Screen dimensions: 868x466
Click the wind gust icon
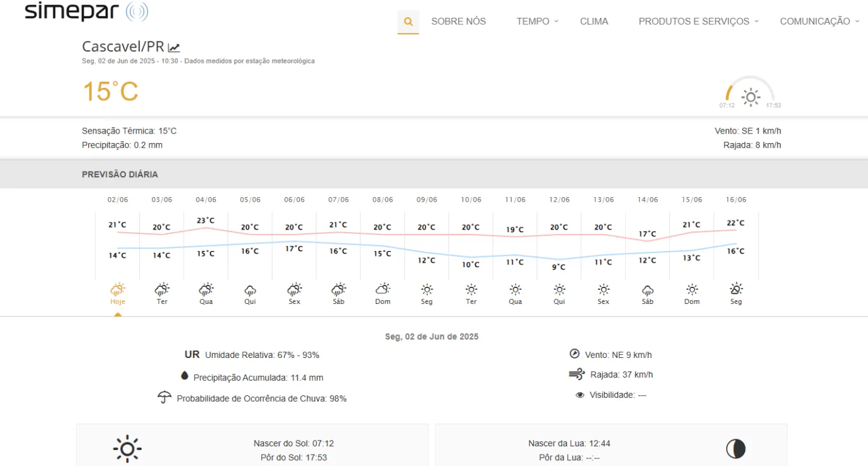576,374
